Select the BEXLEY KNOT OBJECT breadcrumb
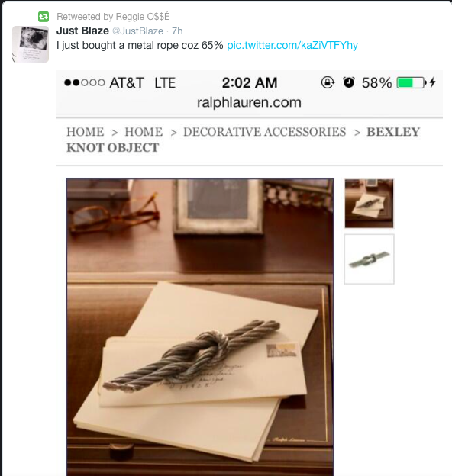452x476 pixels. tap(243, 140)
